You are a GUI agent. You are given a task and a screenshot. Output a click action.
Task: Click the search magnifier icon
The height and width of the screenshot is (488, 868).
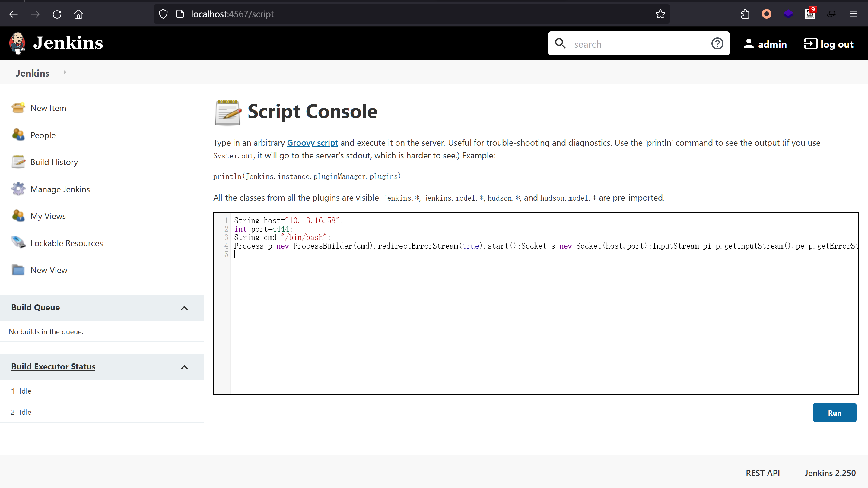pos(560,43)
